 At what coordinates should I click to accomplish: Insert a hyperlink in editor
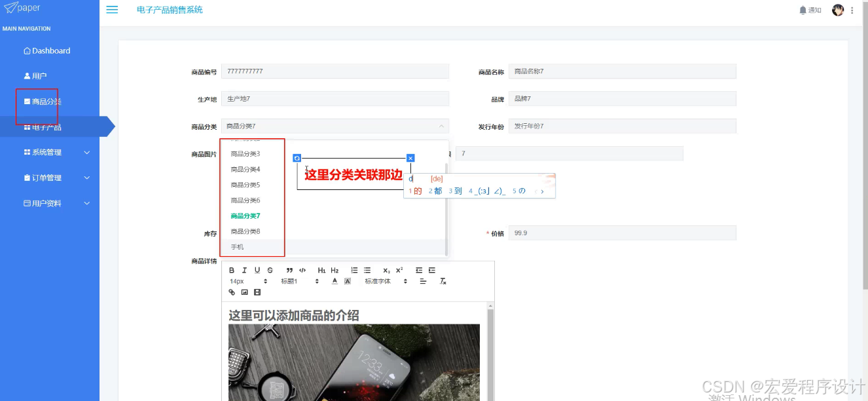pyautogui.click(x=232, y=292)
